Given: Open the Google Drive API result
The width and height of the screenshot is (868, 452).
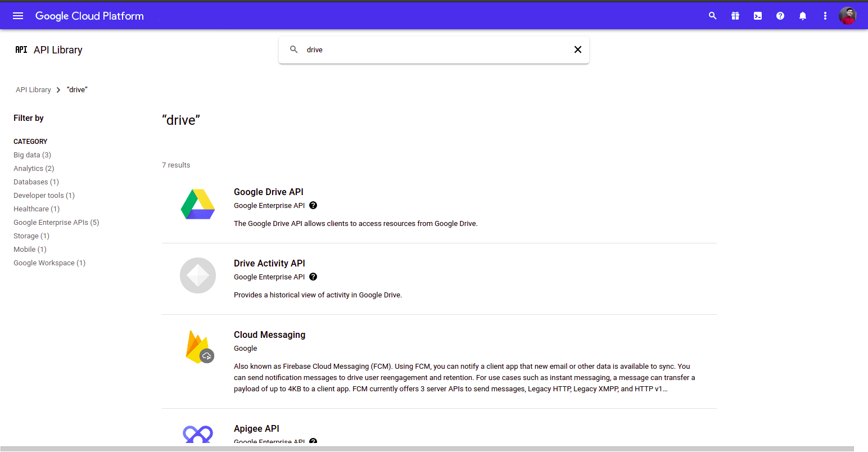Looking at the screenshot, I should [269, 192].
